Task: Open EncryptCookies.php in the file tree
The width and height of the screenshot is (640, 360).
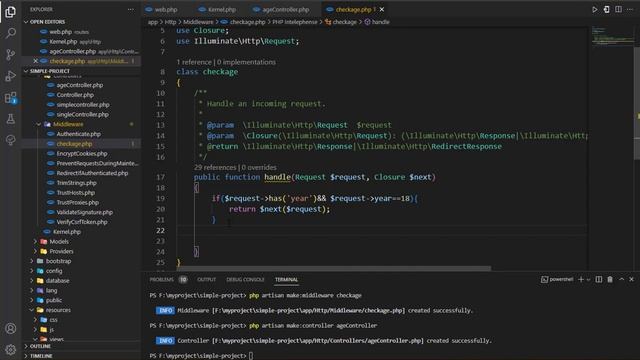Action: (82, 154)
